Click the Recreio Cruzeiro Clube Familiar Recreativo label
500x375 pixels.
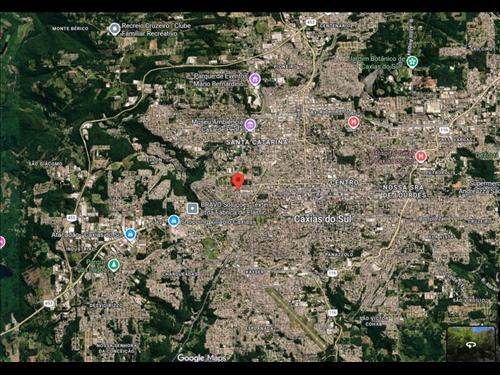(156, 30)
